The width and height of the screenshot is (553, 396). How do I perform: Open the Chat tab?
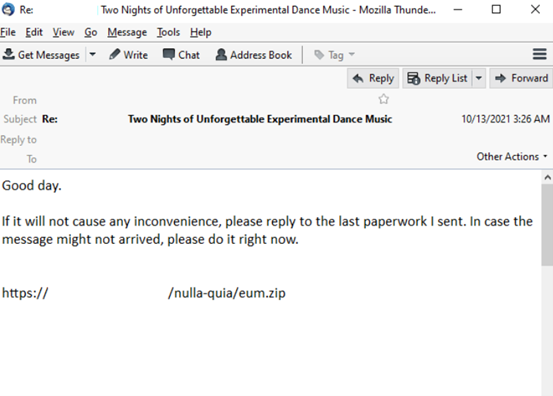click(x=181, y=55)
